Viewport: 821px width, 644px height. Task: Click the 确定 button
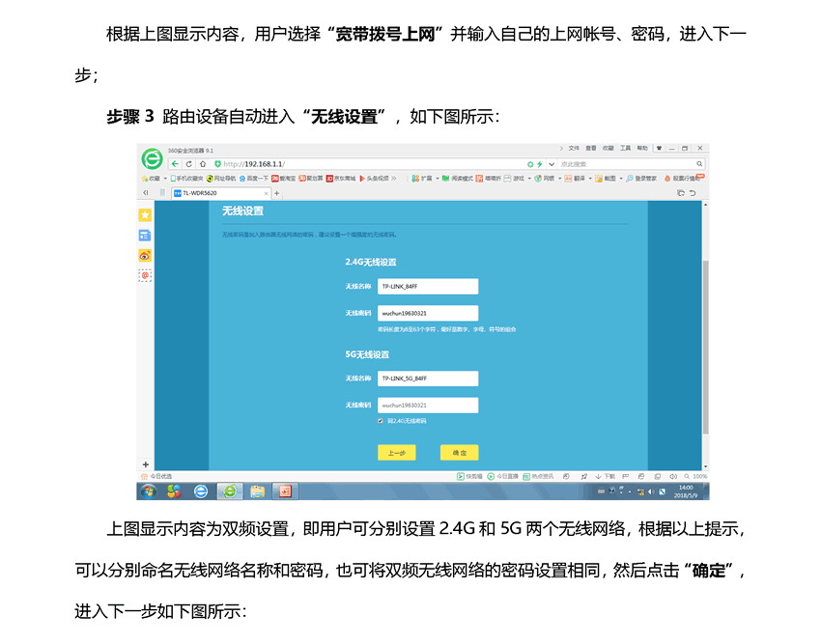(459, 453)
